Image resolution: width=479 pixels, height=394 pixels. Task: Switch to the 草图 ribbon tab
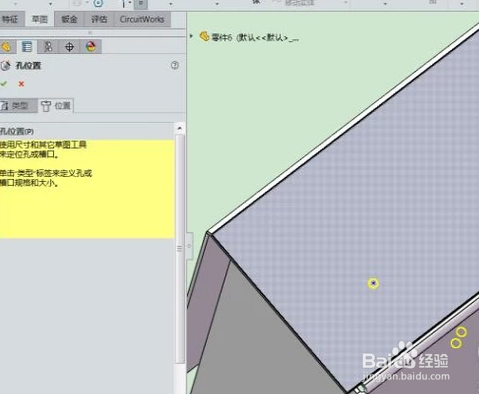pyautogui.click(x=40, y=19)
